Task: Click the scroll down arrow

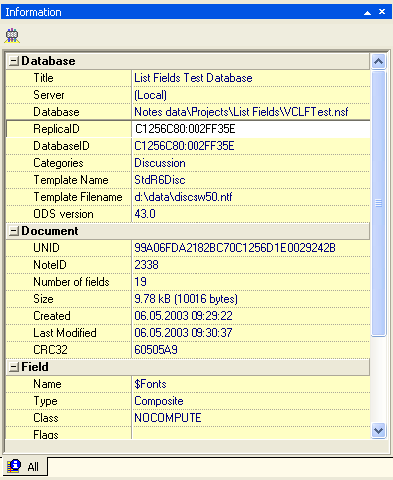Action: coord(378,431)
